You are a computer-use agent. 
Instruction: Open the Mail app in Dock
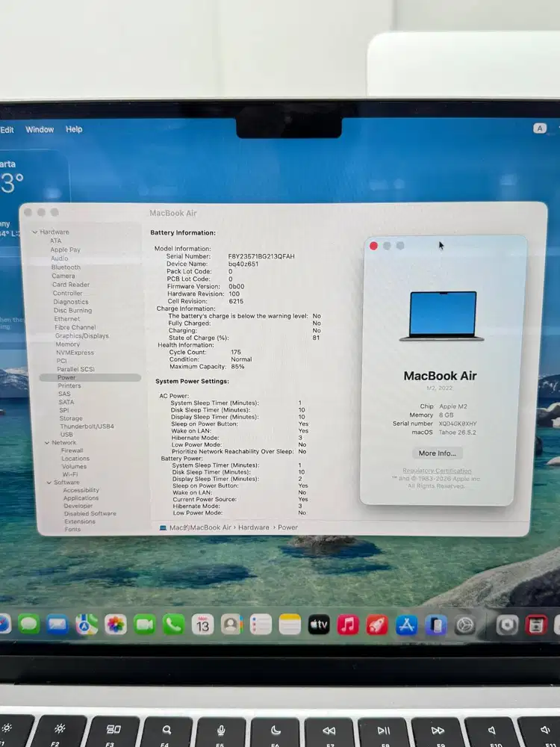click(x=57, y=624)
